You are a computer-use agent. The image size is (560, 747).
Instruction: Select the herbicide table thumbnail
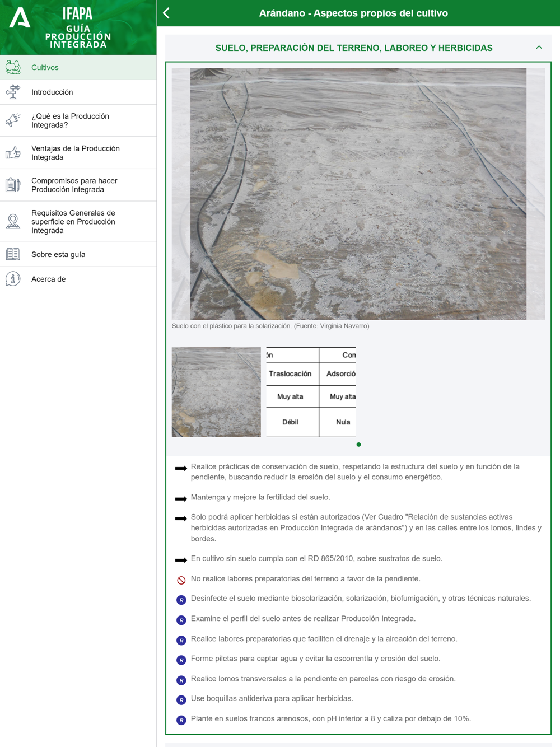coord(311,392)
